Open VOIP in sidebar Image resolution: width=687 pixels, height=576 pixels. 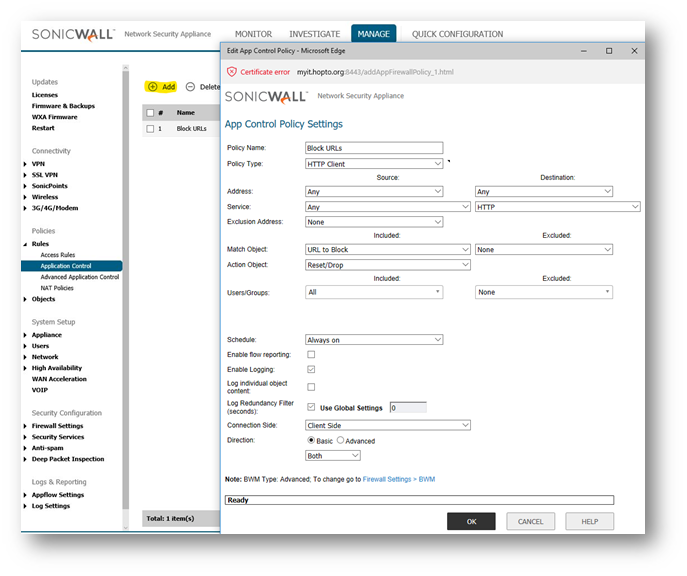tap(40, 390)
